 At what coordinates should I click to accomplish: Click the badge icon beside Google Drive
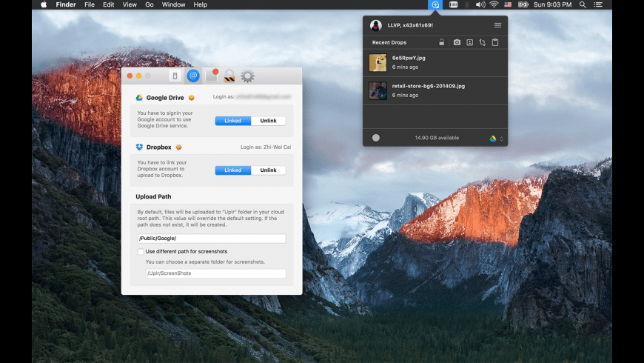click(x=192, y=98)
